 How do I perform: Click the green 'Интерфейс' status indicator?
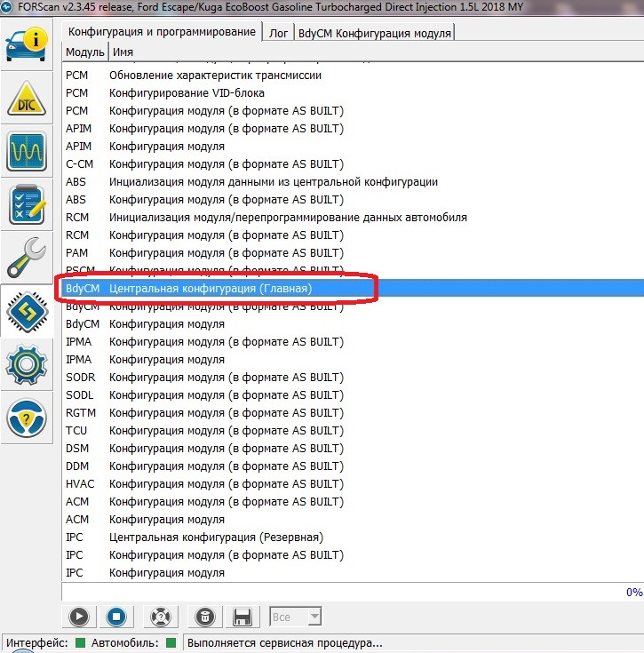point(80,642)
